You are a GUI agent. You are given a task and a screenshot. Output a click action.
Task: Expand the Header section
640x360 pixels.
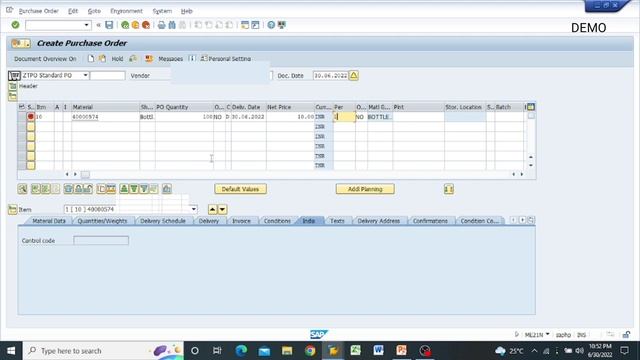(x=13, y=86)
